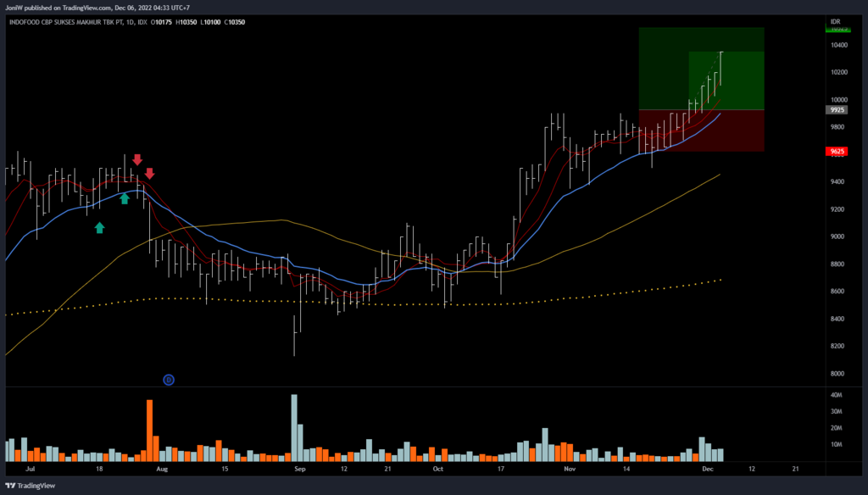Click the blue dividend D marker
868x495 pixels.
(169, 380)
